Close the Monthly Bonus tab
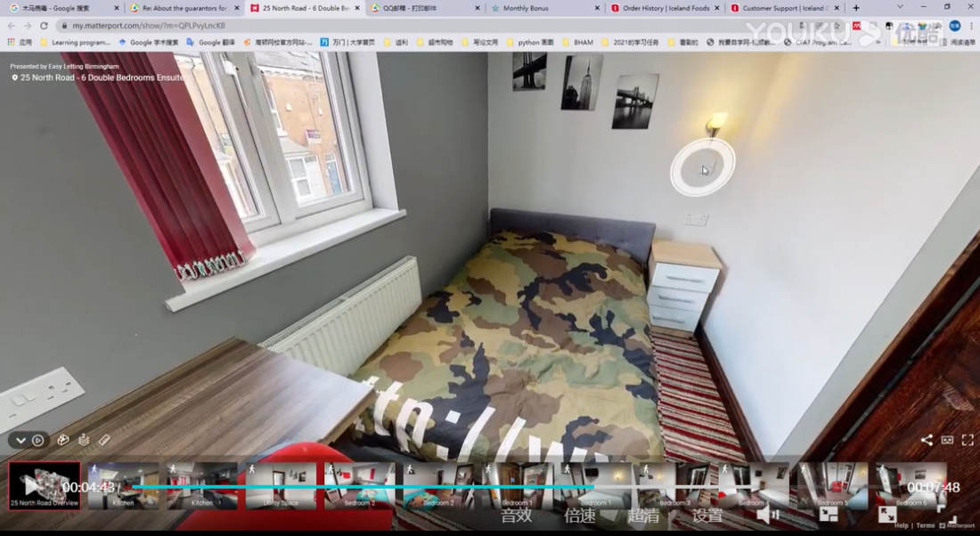The image size is (980, 536). click(x=597, y=8)
